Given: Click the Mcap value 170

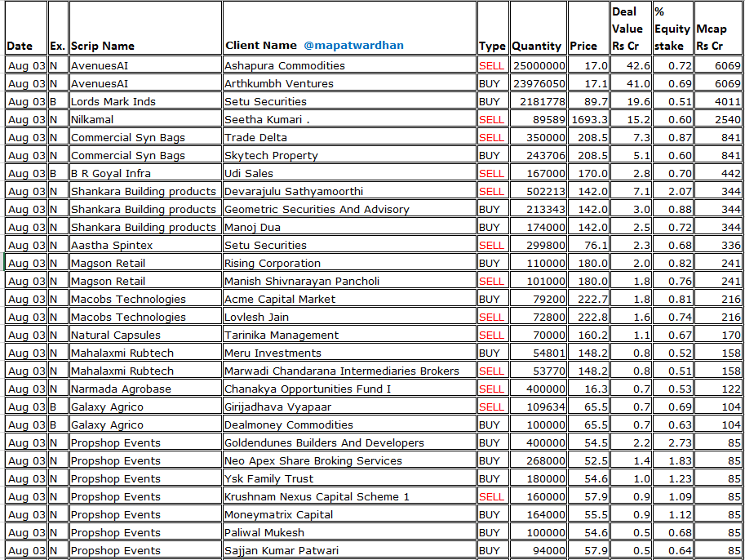Looking at the screenshot, I should [731, 336].
